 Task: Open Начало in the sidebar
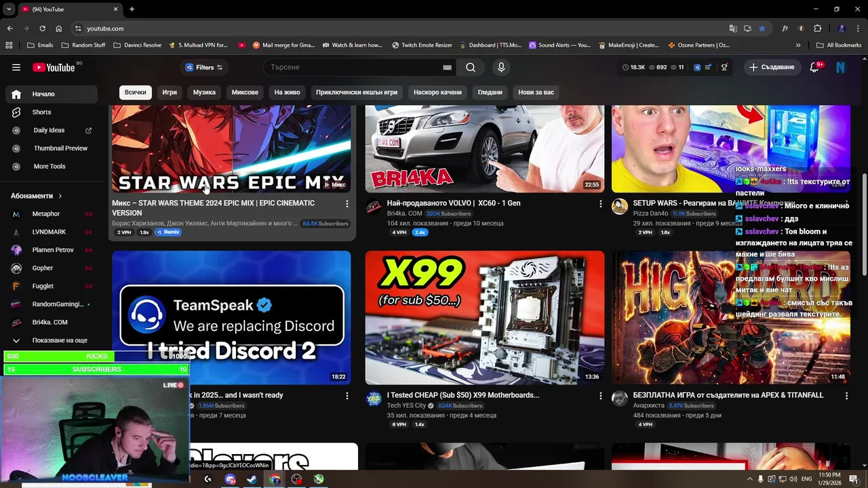pos(52,94)
